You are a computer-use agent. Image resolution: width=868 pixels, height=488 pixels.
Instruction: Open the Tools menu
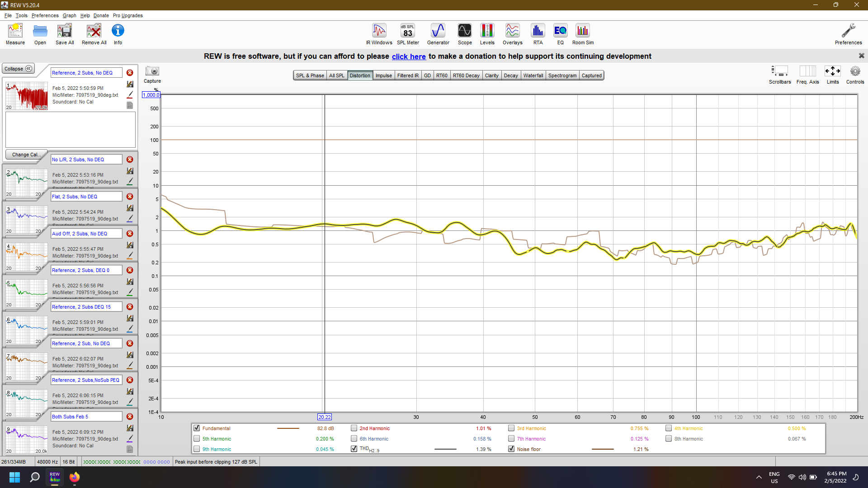(x=21, y=15)
